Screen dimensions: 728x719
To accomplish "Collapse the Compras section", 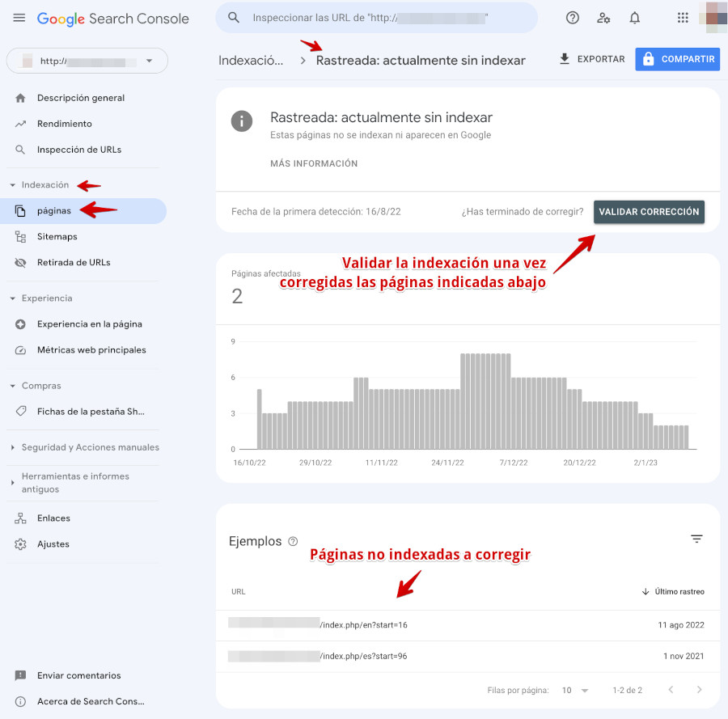I will (x=12, y=386).
